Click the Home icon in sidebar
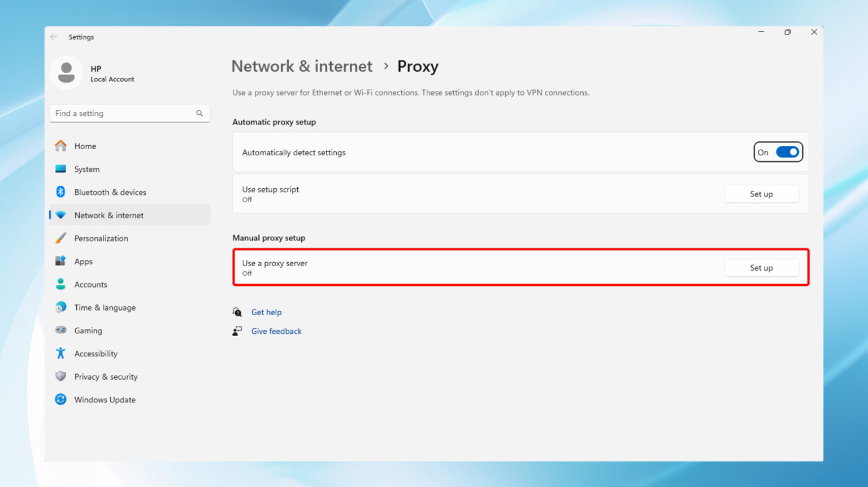Screen dimensions: 868x487 (60, 146)
